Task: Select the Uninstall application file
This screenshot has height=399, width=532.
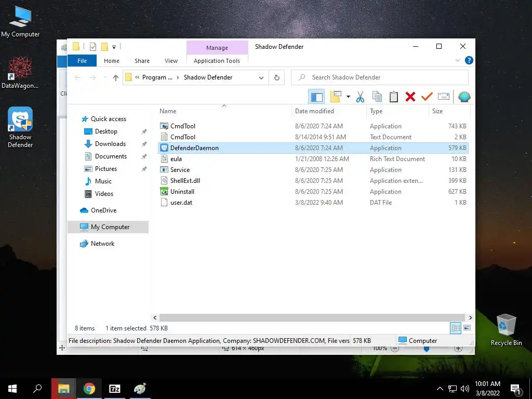Action: click(x=313, y=191)
